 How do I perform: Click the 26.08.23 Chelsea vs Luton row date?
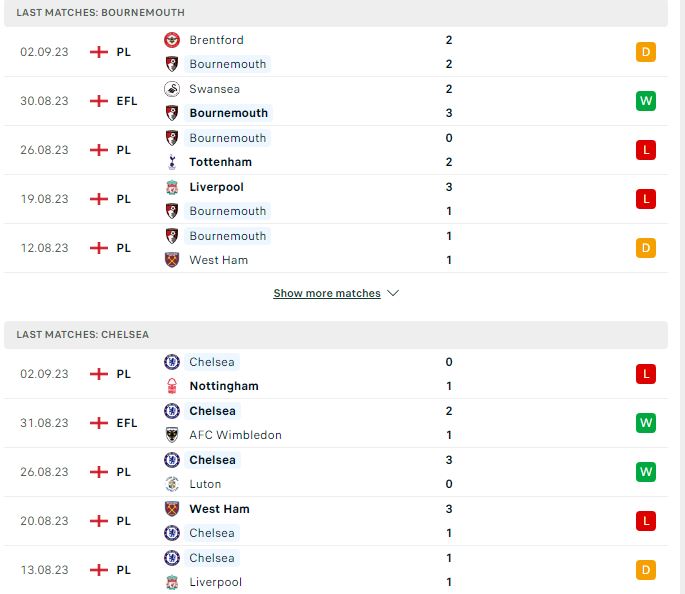tap(44, 472)
